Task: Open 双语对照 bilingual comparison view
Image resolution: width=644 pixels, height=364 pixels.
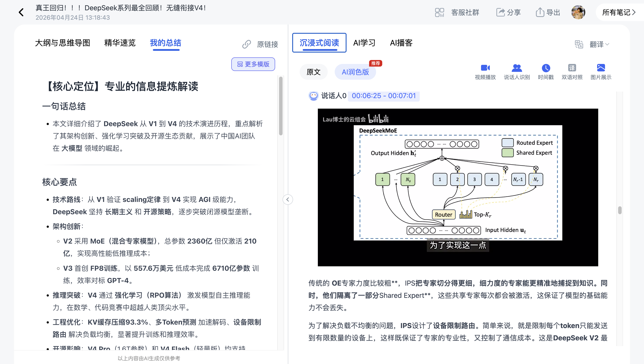Action: pos(572,71)
